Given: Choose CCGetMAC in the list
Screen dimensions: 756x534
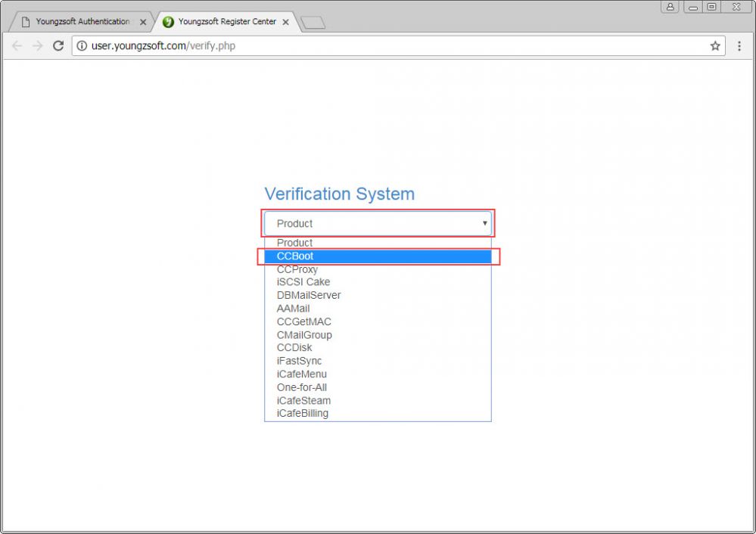Looking at the screenshot, I should pyautogui.click(x=378, y=321).
